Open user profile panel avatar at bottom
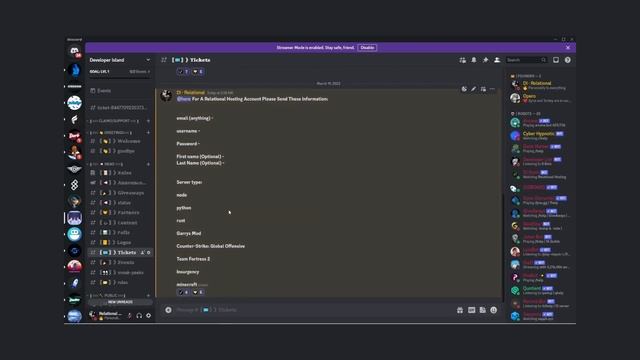Viewport: 640px width, 360px height. (93, 315)
